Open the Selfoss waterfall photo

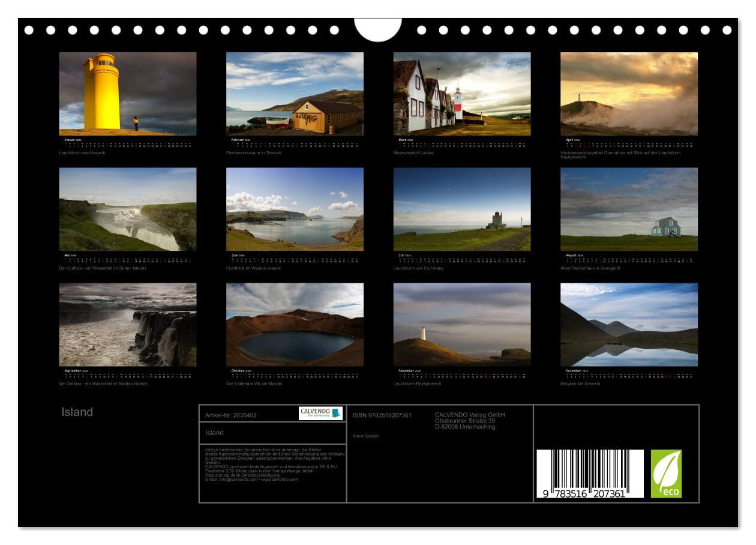point(128,325)
